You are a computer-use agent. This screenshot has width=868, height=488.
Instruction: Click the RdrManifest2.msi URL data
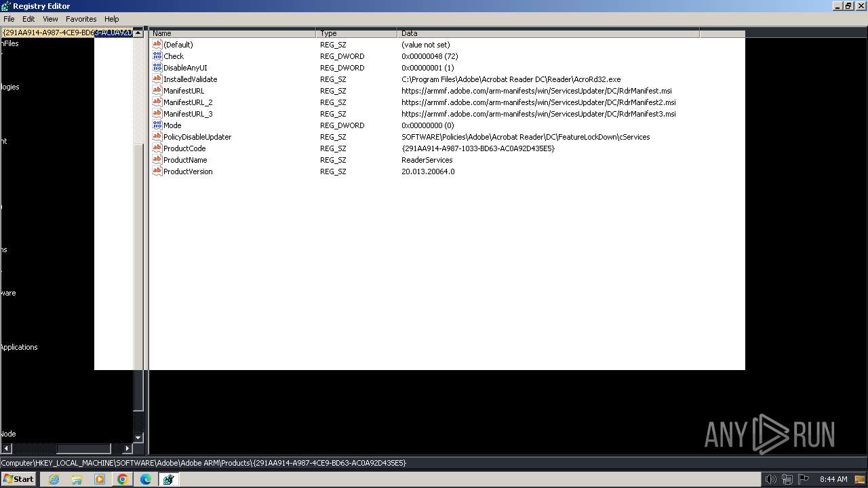pyautogui.click(x=539, y=102)
